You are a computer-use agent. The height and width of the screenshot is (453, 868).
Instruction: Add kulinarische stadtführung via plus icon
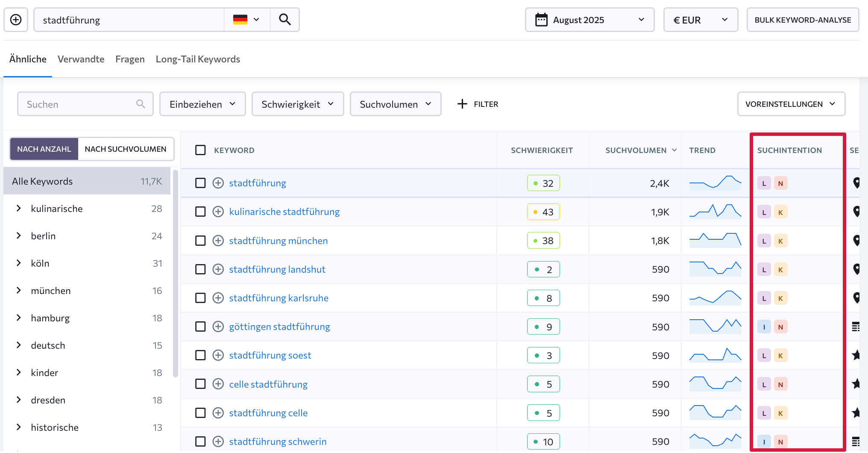(218, 212)
